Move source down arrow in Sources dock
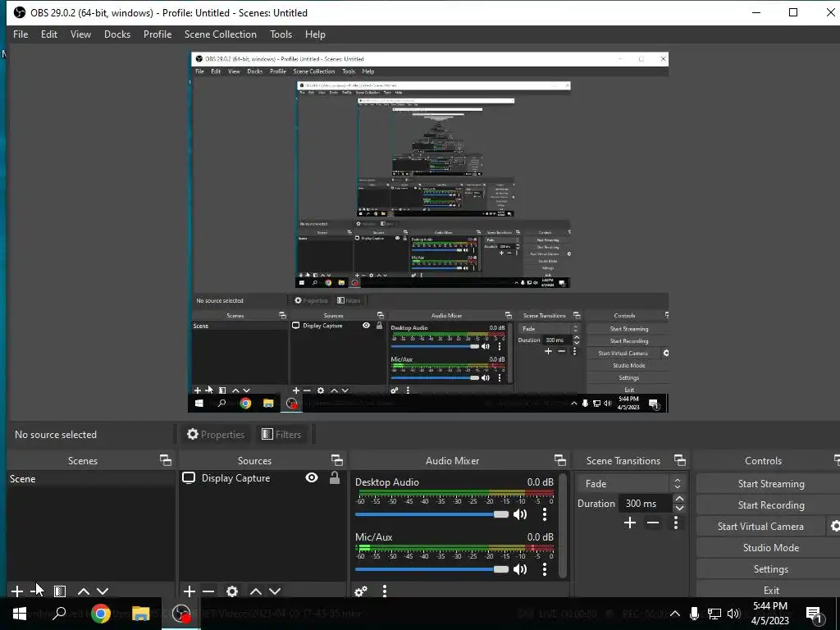The image size is (840, 630). point(275,591)
